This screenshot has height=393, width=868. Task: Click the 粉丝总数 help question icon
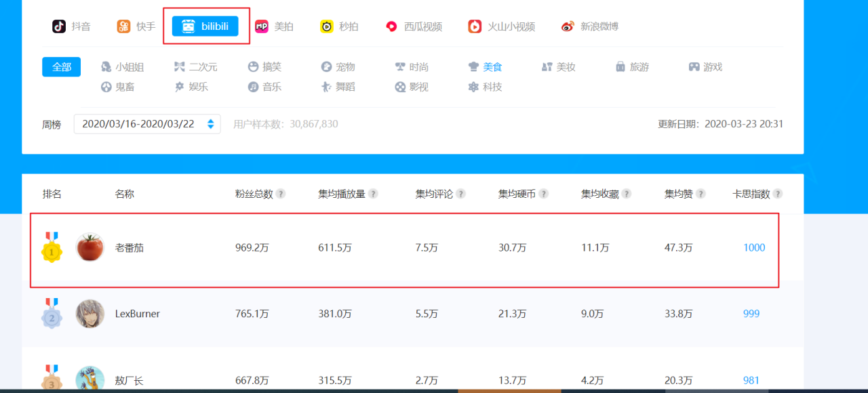pyautogui.click(x=281, y=194)
